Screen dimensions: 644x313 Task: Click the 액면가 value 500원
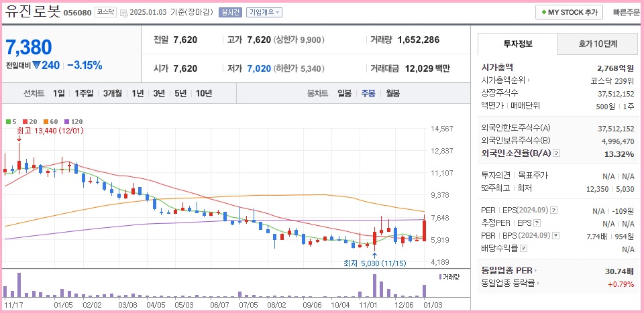[x=605, y=107]
